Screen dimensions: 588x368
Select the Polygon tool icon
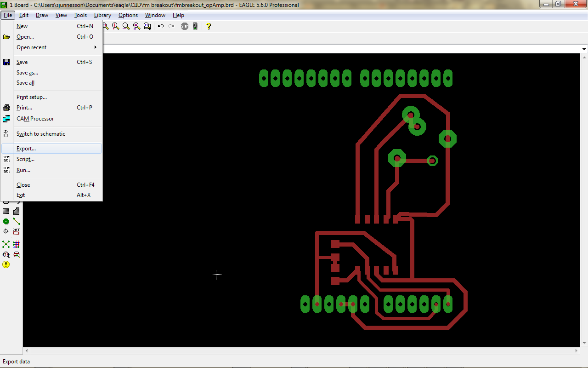[x=17, y=211]
